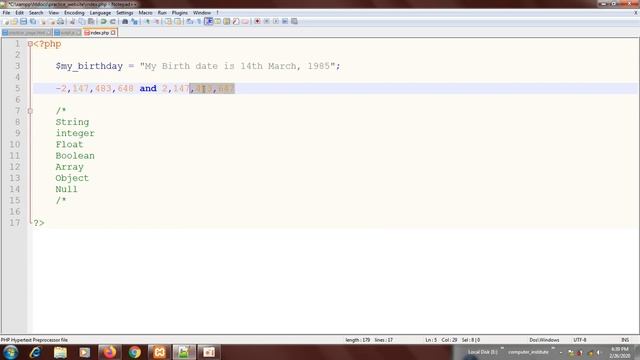640x360 pixels.
Task: Click 'integer' on line 9
Action: pos(75,133)
